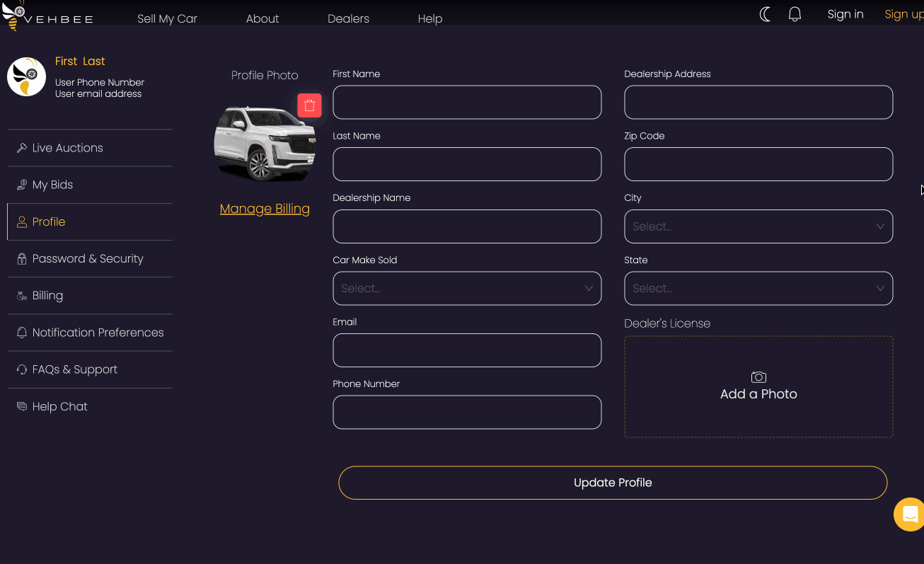924x564 pixels.
Task: Click the camera icon in Dealer's License
Action: (758, 377)
